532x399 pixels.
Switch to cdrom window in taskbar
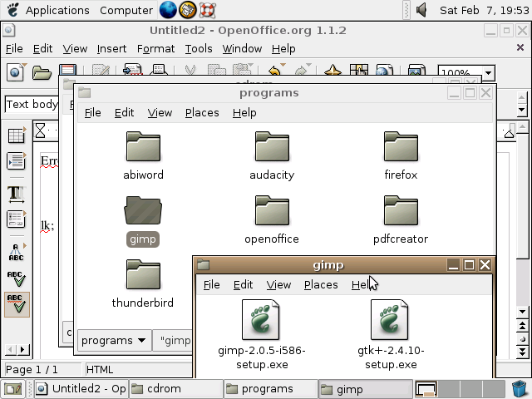tap(175, 388)
